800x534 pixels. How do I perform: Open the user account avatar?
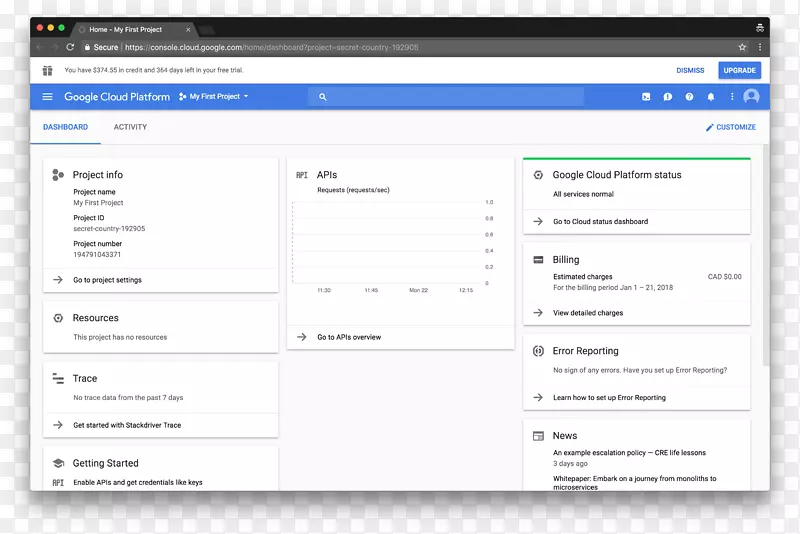[x=751, y=97]
